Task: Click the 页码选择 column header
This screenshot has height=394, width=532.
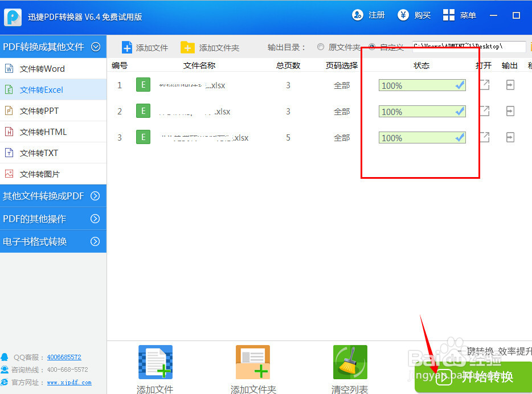Action: (x=342, y=65)
